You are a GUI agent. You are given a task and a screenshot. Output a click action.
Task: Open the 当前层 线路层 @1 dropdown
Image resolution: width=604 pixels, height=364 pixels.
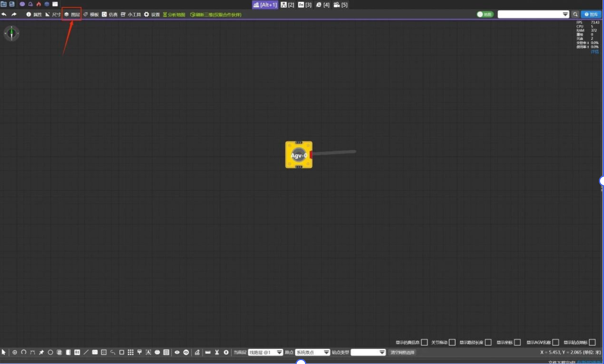click(265, 352)
